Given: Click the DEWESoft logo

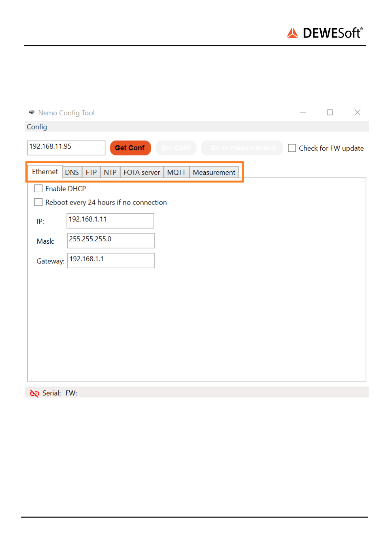Looking at the screenshot, I should [x=325, y=33].
